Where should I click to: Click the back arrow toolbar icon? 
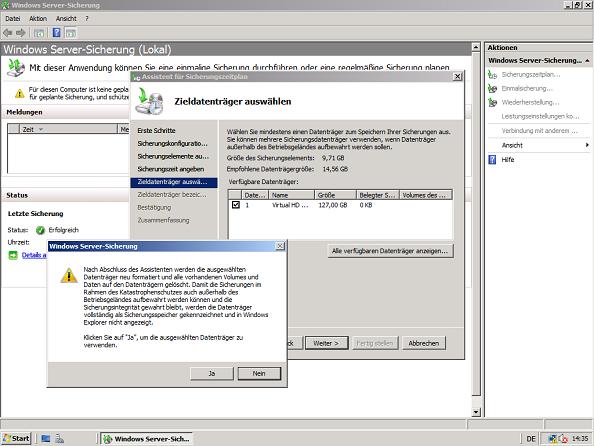[8, 33]
